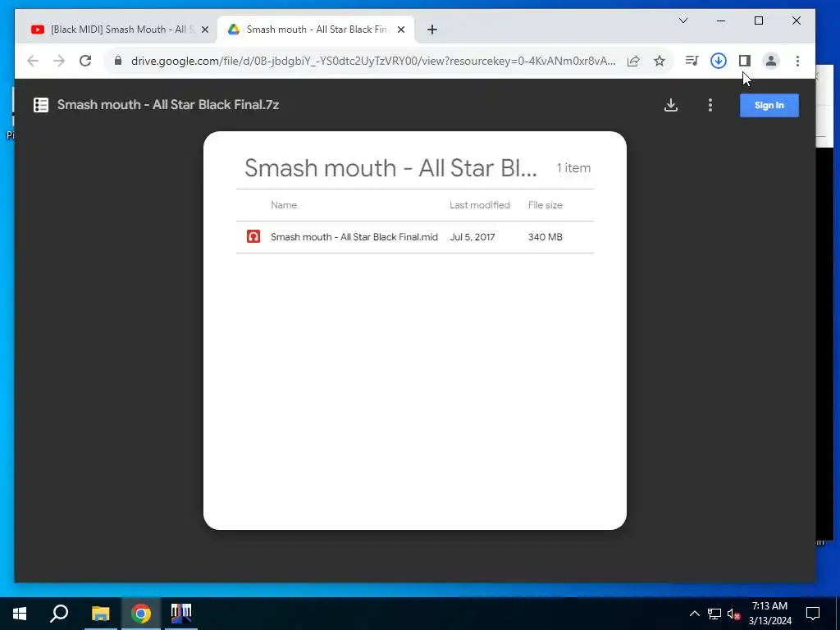Click the Chrome taskbar icon

(141, 614)
